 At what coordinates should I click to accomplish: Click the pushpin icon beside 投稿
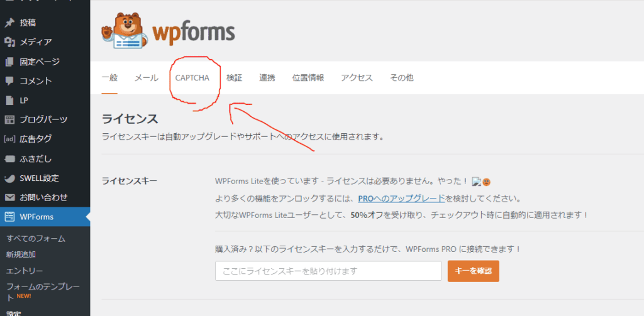10,23
